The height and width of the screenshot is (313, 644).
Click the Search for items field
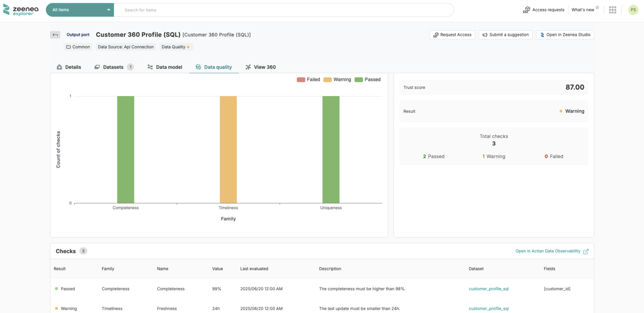point(284,10)
